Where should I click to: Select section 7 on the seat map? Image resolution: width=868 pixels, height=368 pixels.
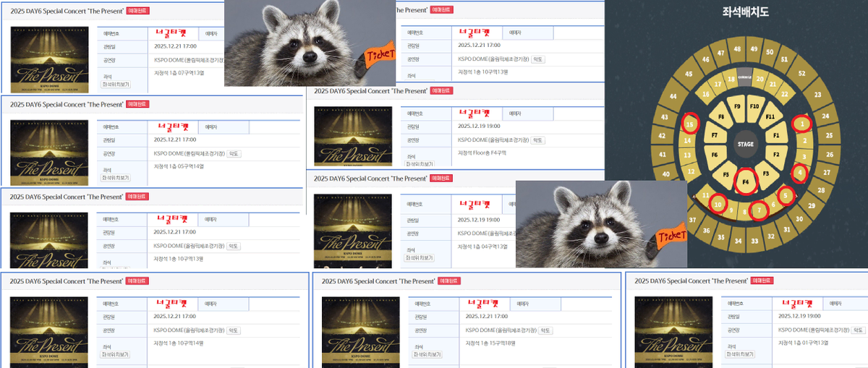click(x=759, y=210)
